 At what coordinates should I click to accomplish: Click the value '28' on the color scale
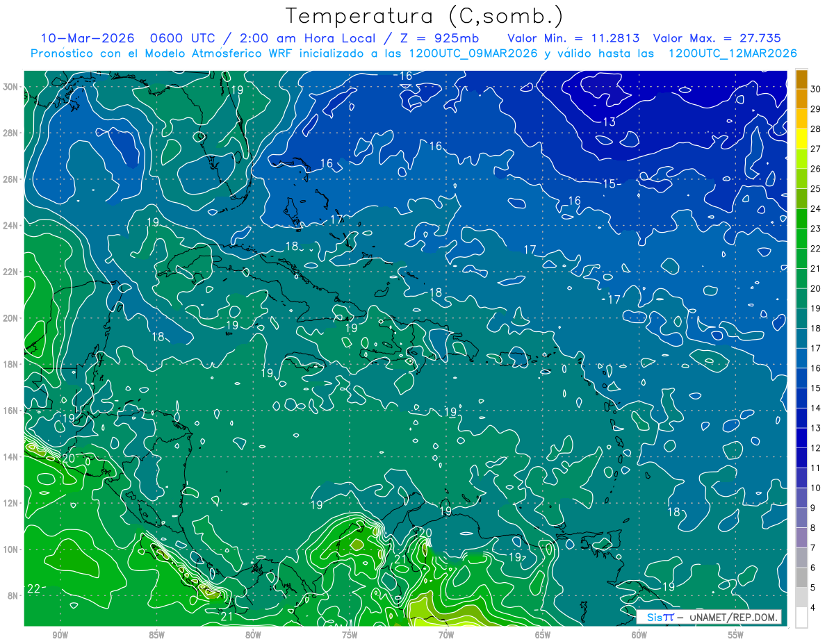816,129
